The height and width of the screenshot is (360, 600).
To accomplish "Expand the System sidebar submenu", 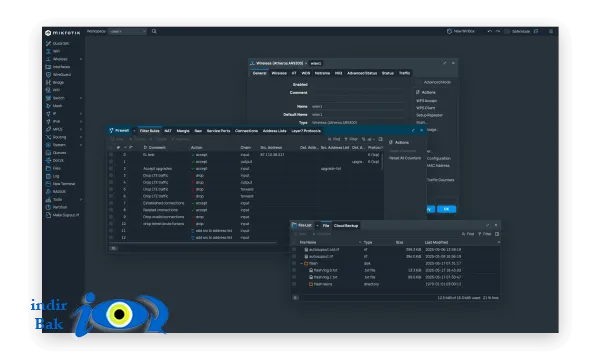I will click(x=81, y=145).
